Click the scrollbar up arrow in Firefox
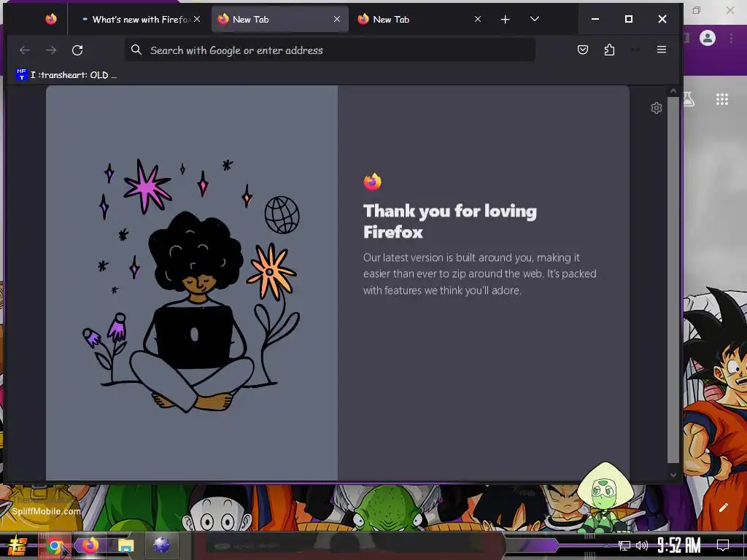Screen dimensions: 747x560 point(673,91)
